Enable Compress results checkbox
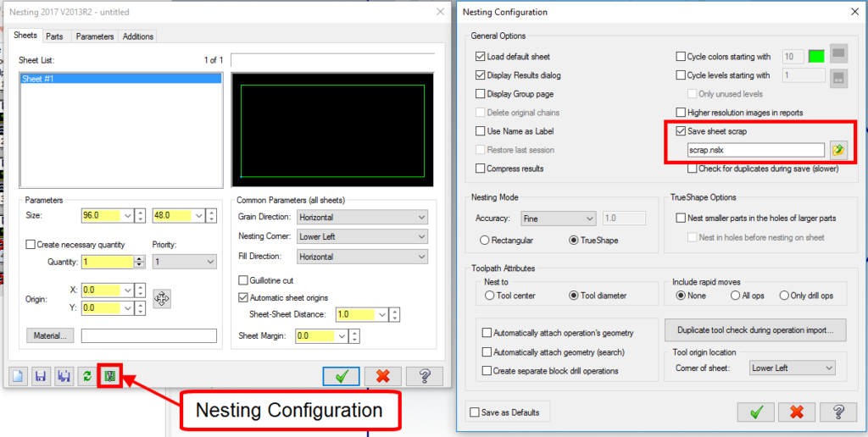Image resolution: width=868 pixels, height=437 pixels. (x=480, y=169)
